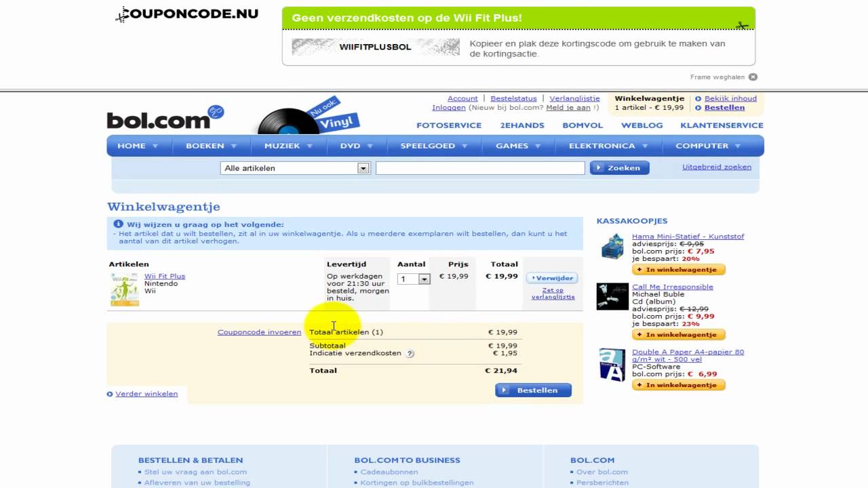Expand the GAMES menu arrow
The width and height of the screenshot is (868, 488).
pos(538,146)
